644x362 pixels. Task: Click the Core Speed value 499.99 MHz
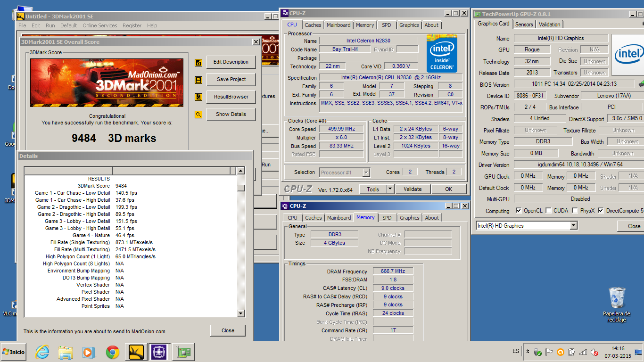tap(342, 129)
